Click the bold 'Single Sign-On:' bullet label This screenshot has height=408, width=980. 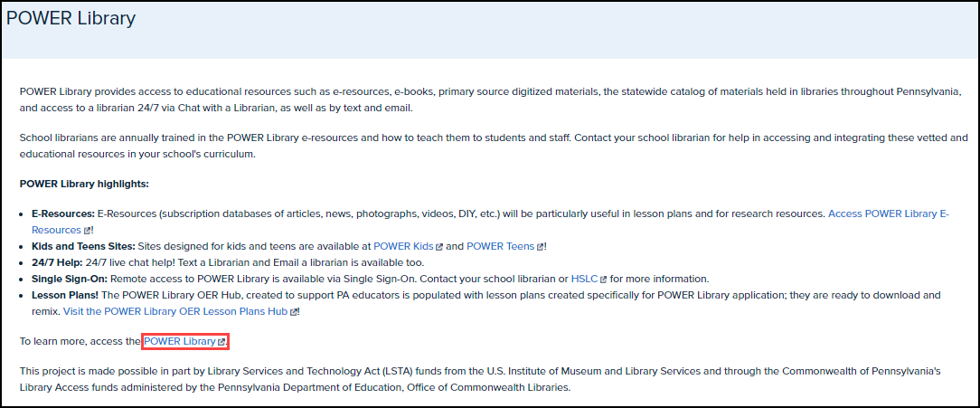(x=70, y=279)
